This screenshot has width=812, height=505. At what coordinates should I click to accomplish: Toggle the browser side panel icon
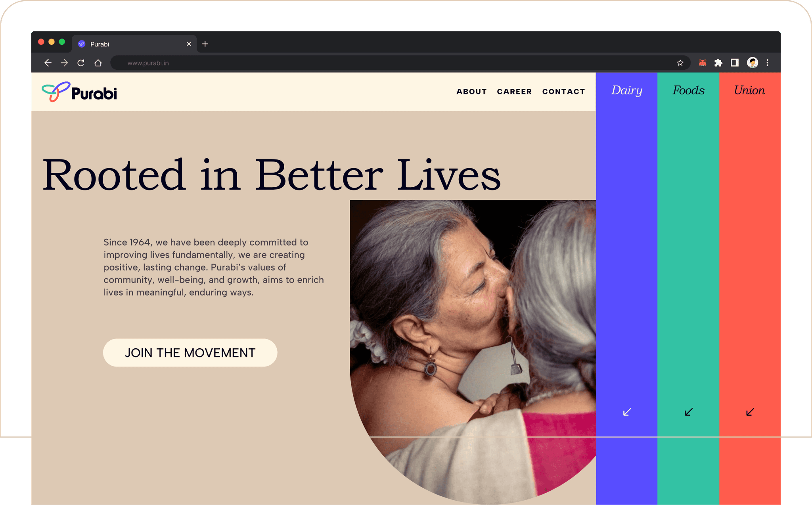(735, 63)
